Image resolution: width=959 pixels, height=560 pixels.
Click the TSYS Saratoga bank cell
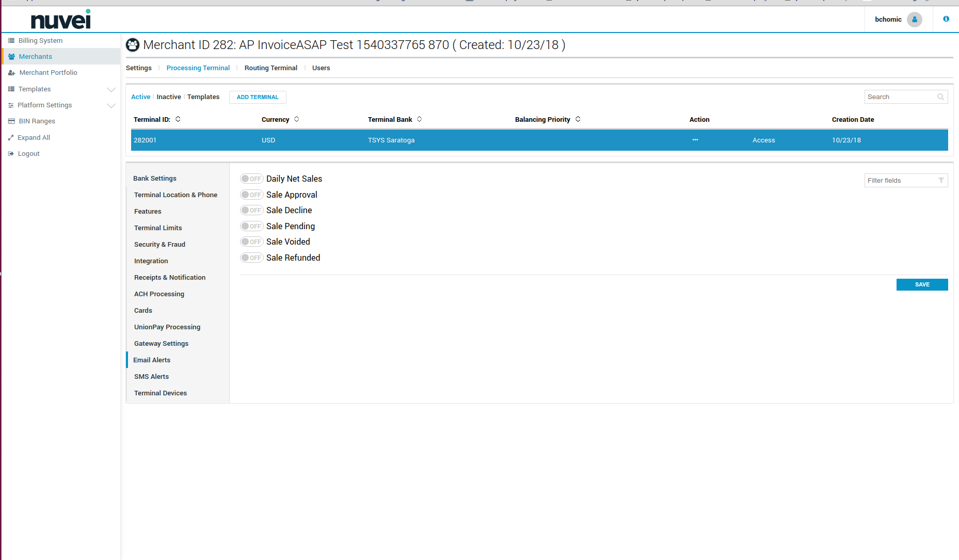pyautogui.click(x=391, y=140)
